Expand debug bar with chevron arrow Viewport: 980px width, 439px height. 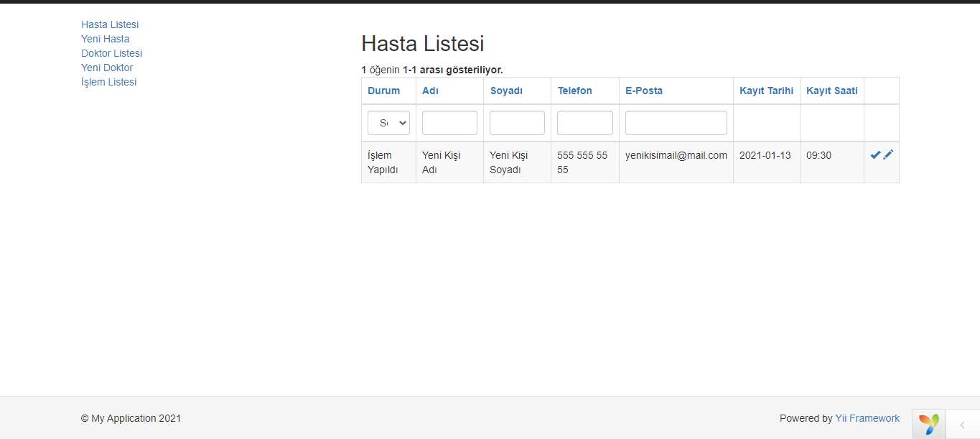[962, 423]
